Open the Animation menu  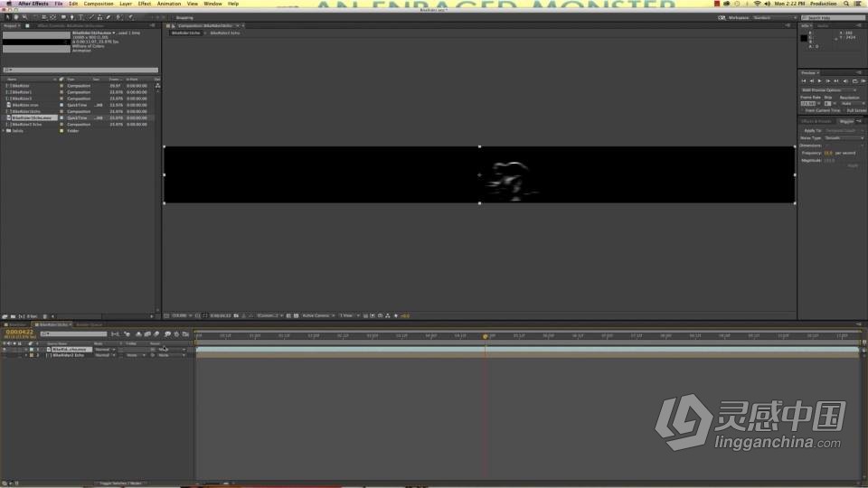pyautogui.click(x=169, y=4)
